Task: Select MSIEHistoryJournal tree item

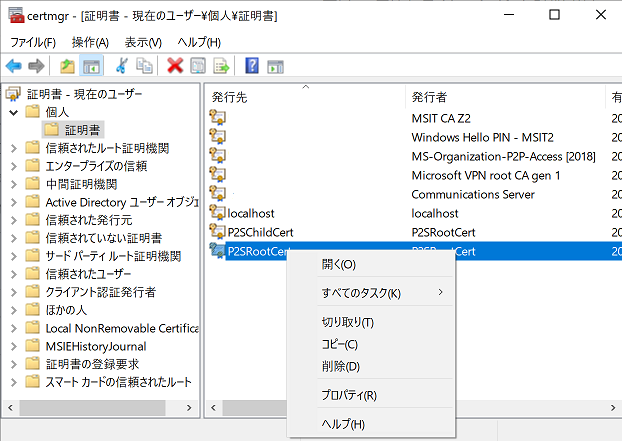Action: 96,346
